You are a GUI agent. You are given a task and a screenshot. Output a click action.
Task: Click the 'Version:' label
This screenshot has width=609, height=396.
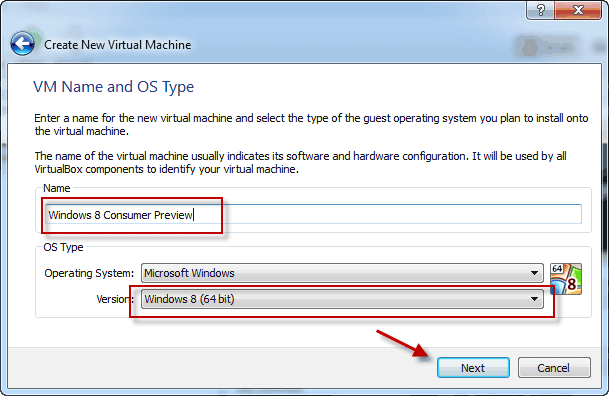[115, 299]
